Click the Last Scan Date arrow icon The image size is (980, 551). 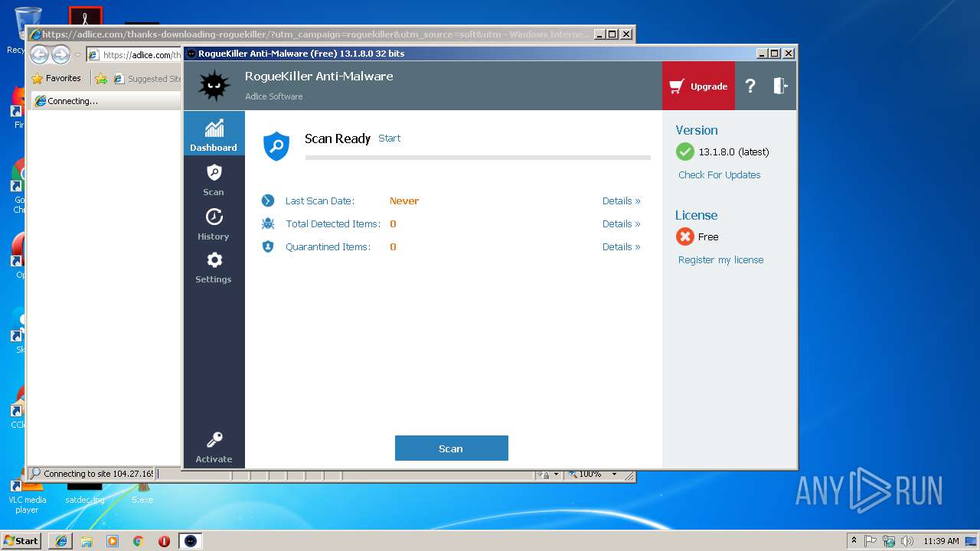pyautogui.click(x=268, y=201)
